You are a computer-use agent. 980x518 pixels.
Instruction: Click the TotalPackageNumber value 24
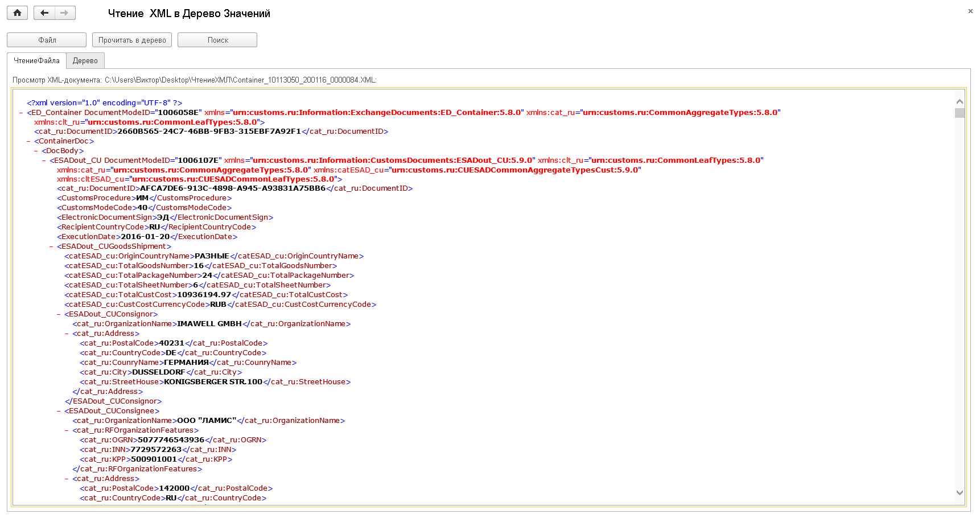click(207, 276)
